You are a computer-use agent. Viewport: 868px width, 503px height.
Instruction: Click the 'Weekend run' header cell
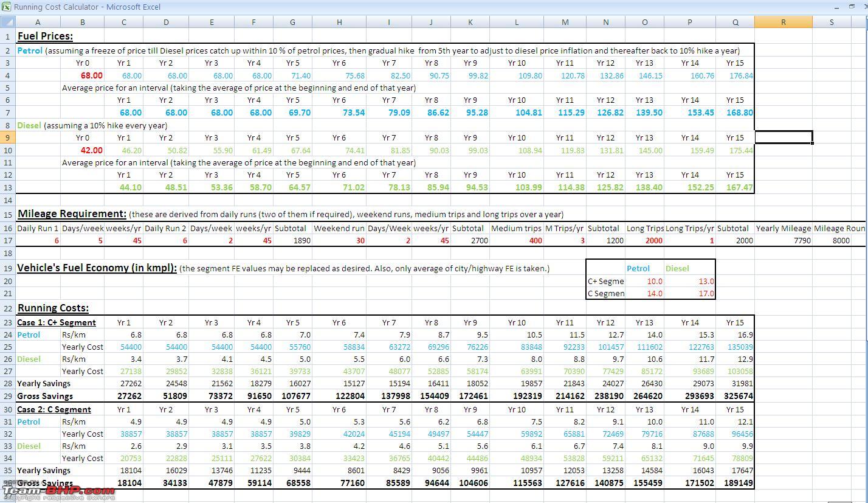point(339,228)
